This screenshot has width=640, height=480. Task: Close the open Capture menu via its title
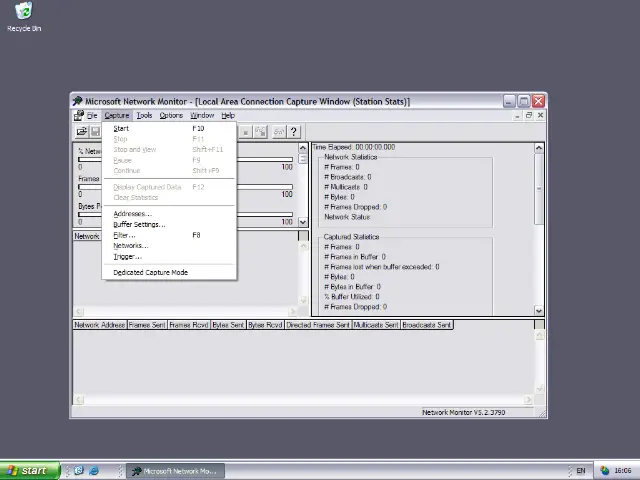(117, 116)
